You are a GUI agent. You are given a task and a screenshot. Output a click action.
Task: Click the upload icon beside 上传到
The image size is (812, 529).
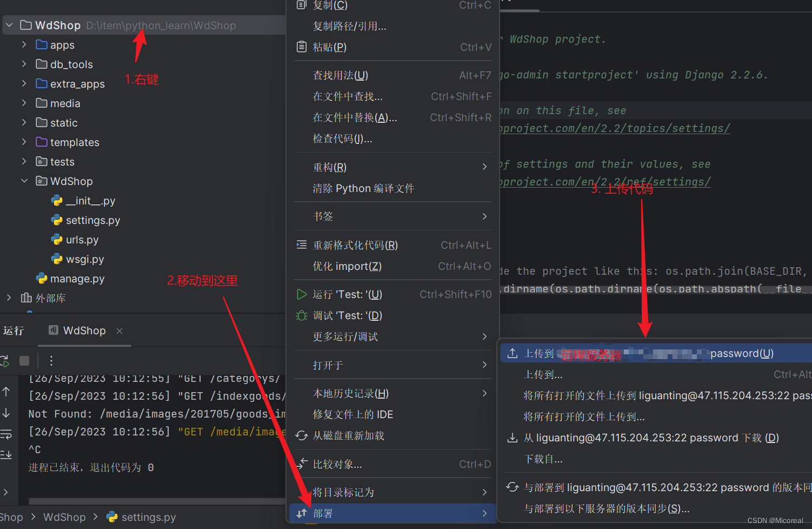click(x=513, y=353)
